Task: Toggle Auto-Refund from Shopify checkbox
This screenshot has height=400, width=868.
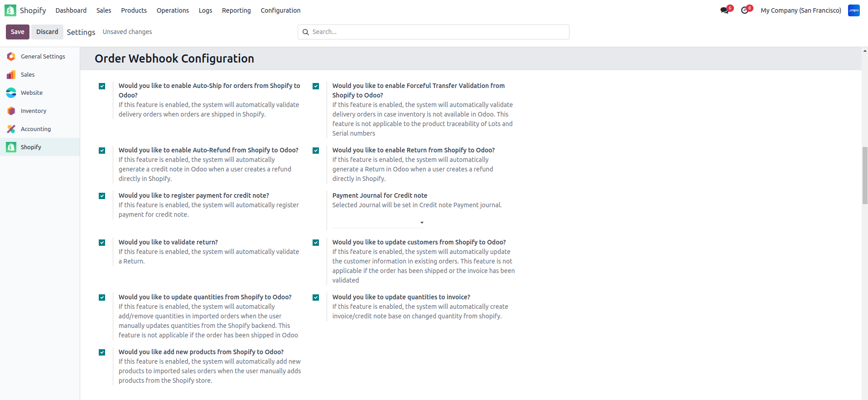Action: click(x=102, y=151)
